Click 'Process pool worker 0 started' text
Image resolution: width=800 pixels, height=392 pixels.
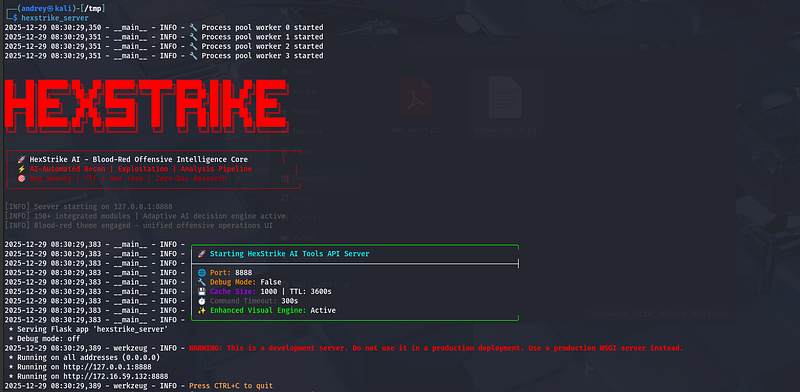point(262,28)
